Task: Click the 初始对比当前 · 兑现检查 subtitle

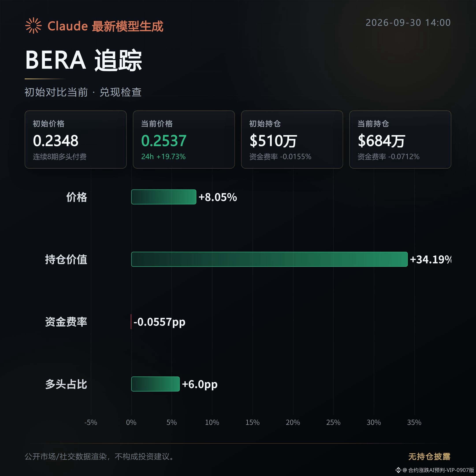Action: [x=83, y=92]
